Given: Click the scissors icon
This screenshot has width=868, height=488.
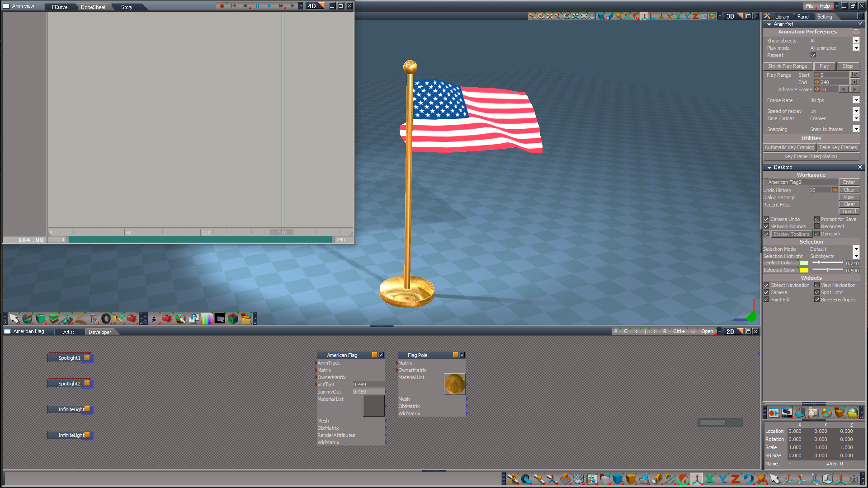Looking at the screenshot, I should tap(154, 319).
